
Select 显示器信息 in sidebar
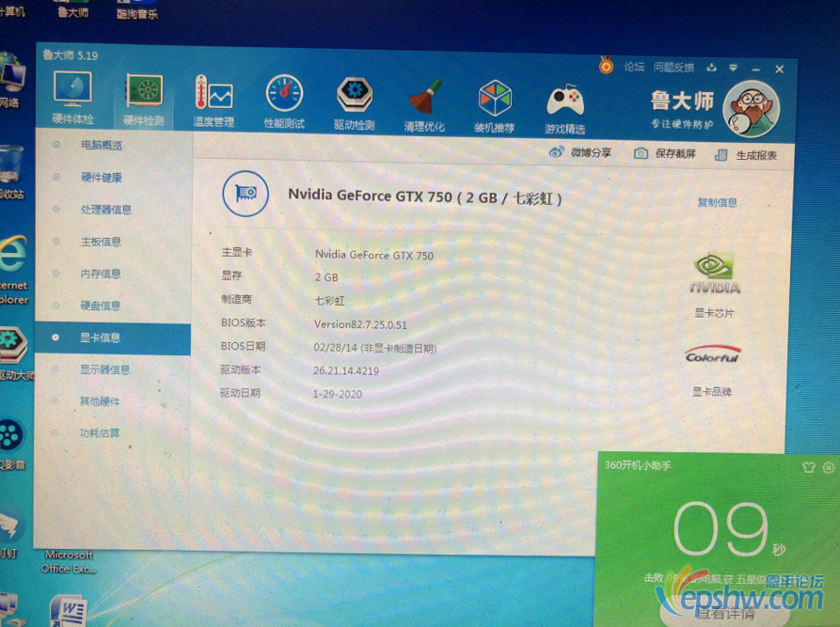coord(105,369)
